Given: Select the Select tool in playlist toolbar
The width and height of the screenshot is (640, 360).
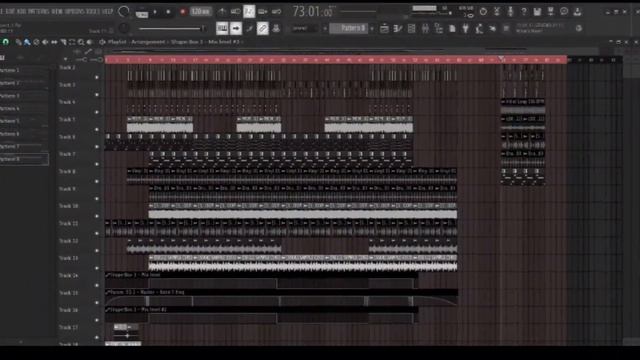Looking at the screenshot, I should click(x=72, y=42).
